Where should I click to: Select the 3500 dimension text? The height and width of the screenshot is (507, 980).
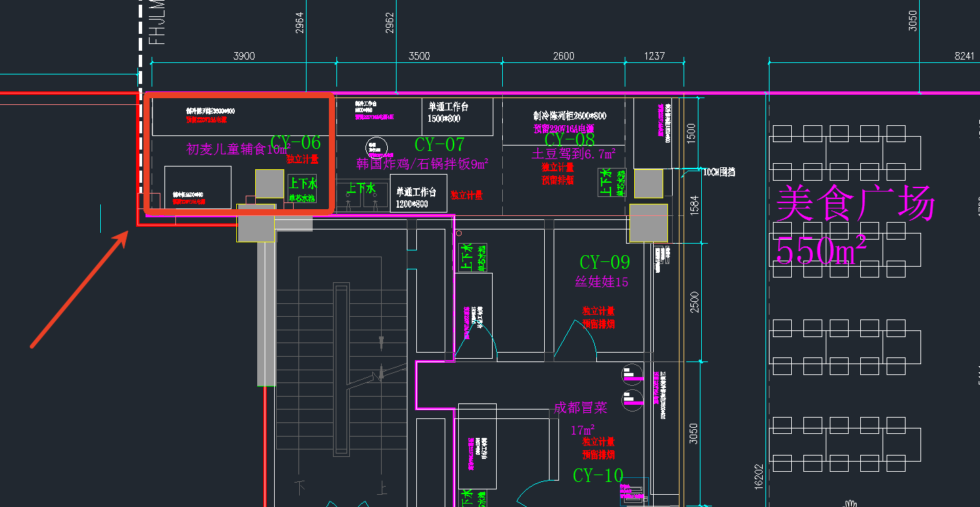[x=419, y=56]
